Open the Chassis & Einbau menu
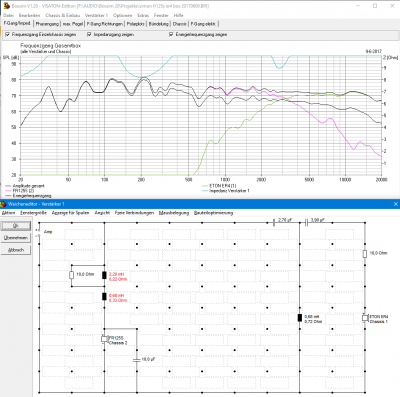Viewport: 400px width, 397px height. tap(63, 15)
